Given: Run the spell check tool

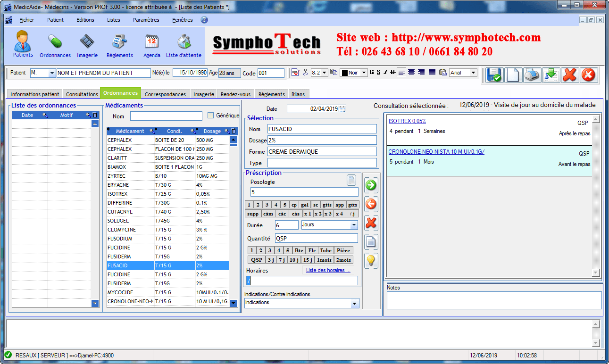Looking at the screenshot, I should (x=295, y=73).
